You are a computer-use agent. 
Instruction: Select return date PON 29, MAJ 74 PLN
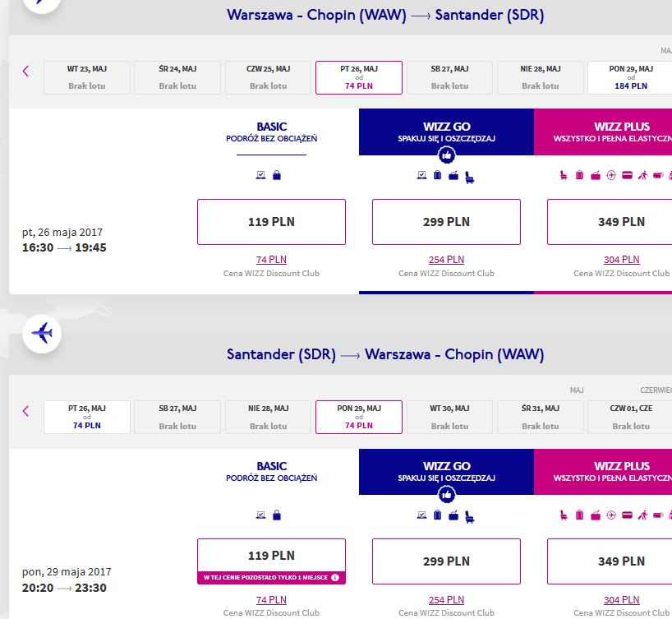359,417
